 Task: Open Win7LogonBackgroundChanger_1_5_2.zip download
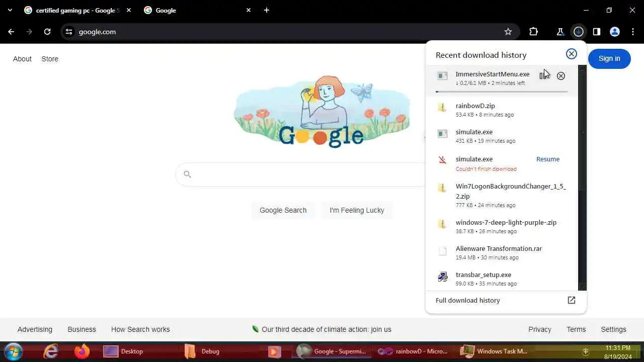[502, 195]
